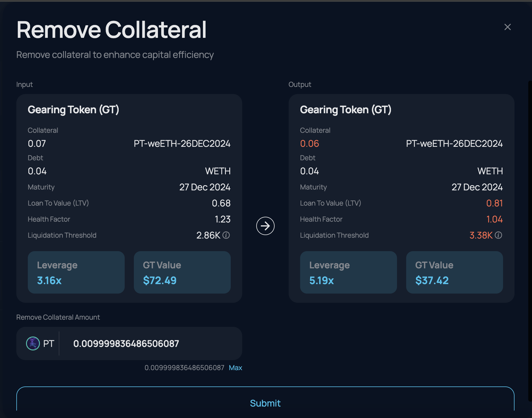This screenshot has height=418, width=532.
Task: Select the input GT Value $72.49 card
Action: pos(182,272)
